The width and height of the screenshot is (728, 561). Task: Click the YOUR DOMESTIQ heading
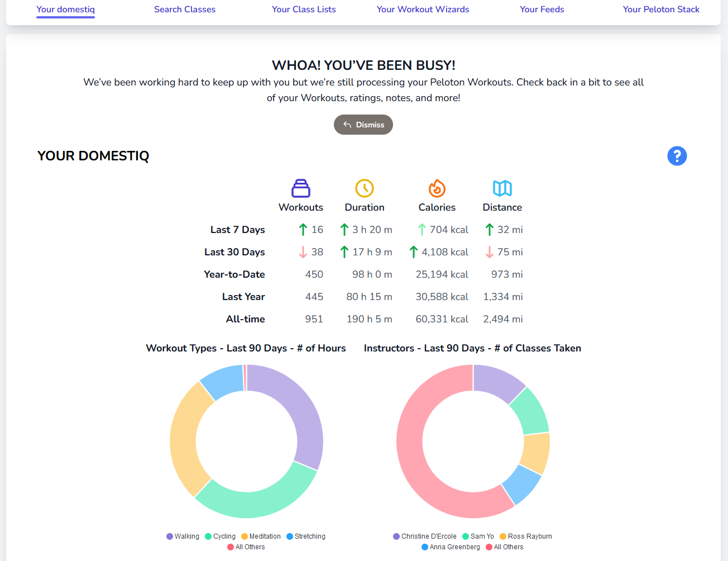click(93, 156)
